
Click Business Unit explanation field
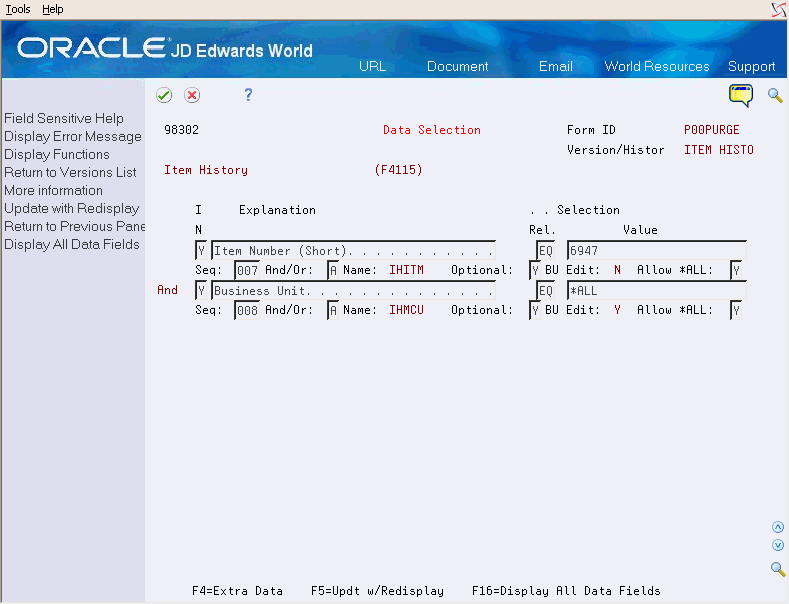click(353, 290)
